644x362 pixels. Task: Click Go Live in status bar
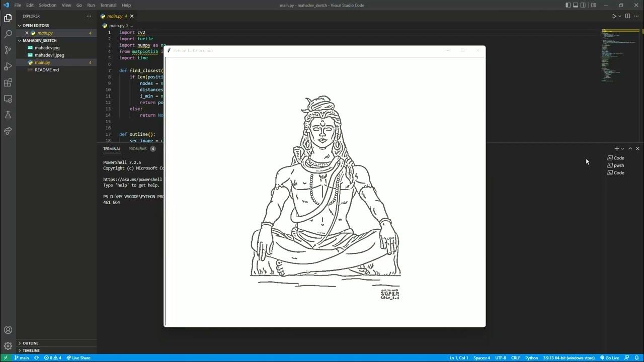[609, 358]
